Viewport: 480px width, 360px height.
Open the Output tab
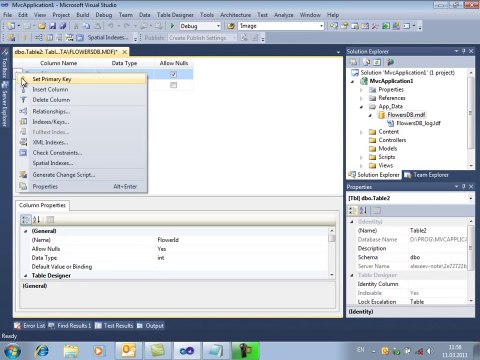pos(150,326)
